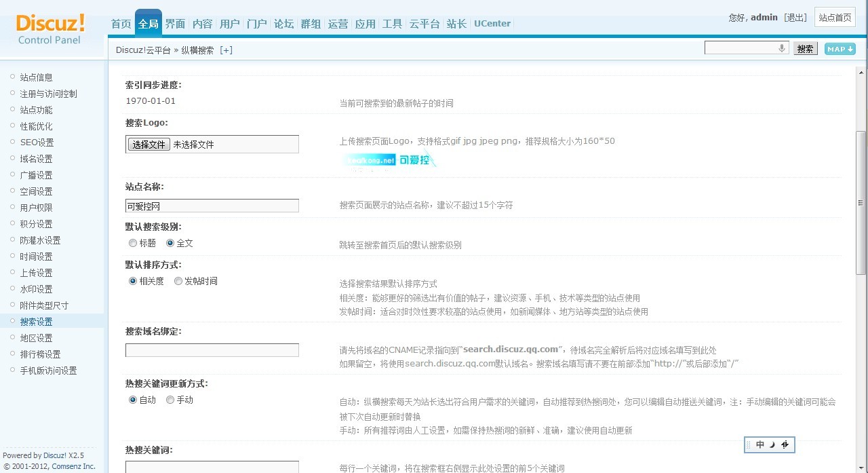
Task: Click the 搜索 button in header
Action: (805, 49)
